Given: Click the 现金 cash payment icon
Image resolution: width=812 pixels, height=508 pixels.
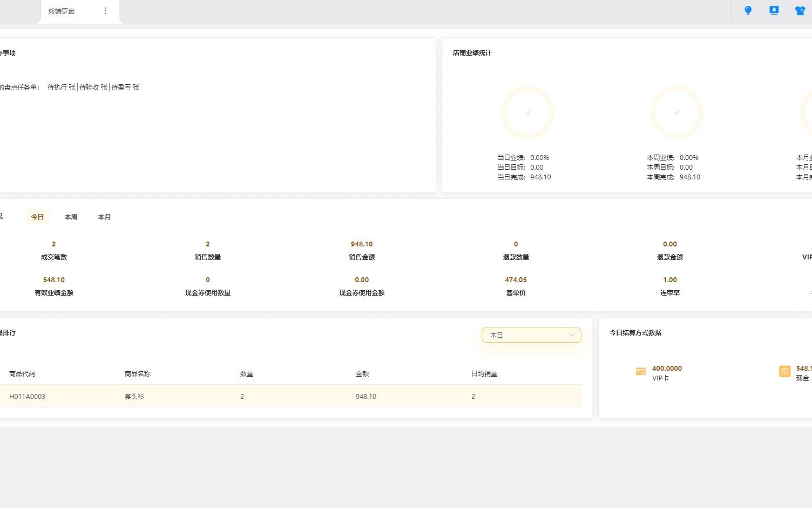Looking at the screenshot, I should [784, 371].
